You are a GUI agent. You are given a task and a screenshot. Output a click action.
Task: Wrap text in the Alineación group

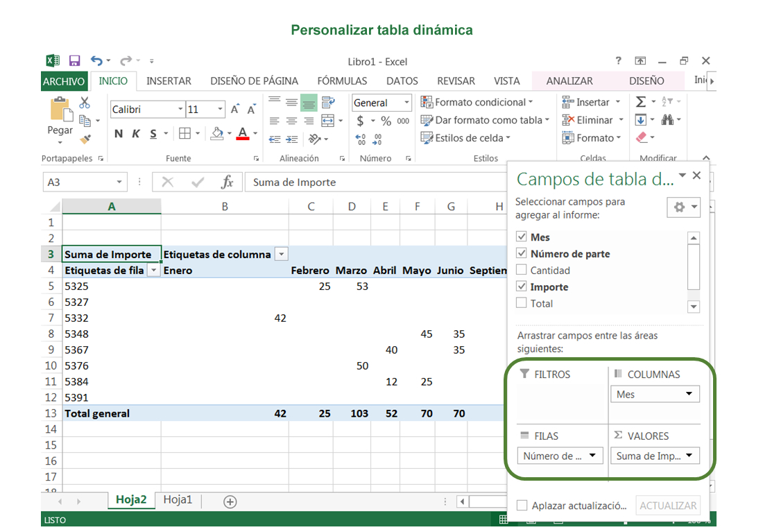click(x=329, y=102)
